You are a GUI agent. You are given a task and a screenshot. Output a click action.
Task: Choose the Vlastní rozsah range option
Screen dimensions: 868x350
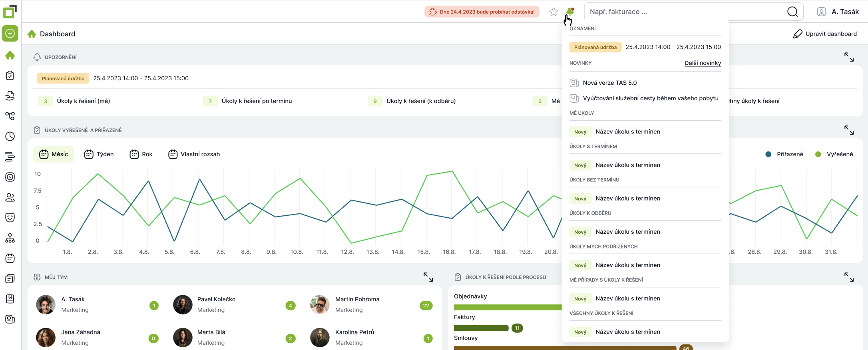(194, 154)
